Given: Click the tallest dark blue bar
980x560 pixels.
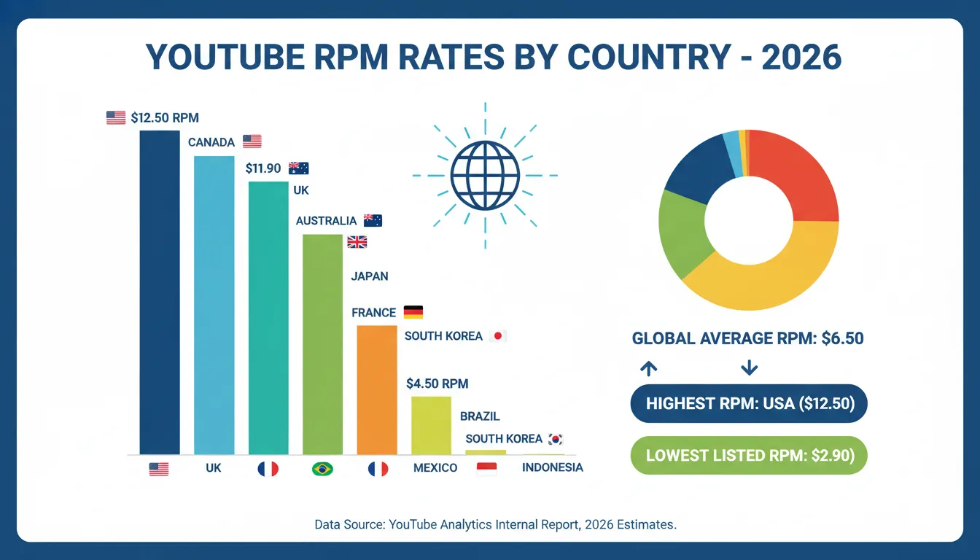Looking at the screenshot, I should click(x=160, y=292).
